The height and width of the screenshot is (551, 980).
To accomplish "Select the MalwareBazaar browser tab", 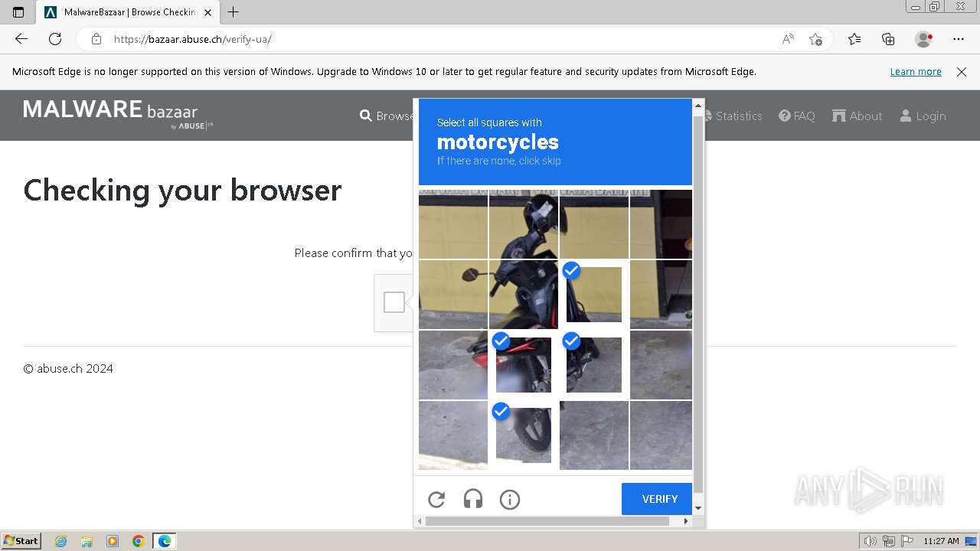I will point(128,12).
